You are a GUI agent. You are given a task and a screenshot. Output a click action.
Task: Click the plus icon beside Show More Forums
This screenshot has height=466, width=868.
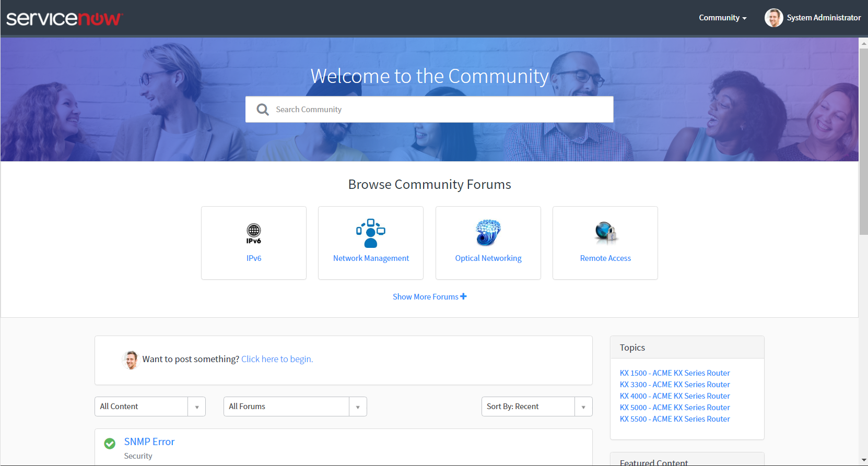(x=463, y=296)
